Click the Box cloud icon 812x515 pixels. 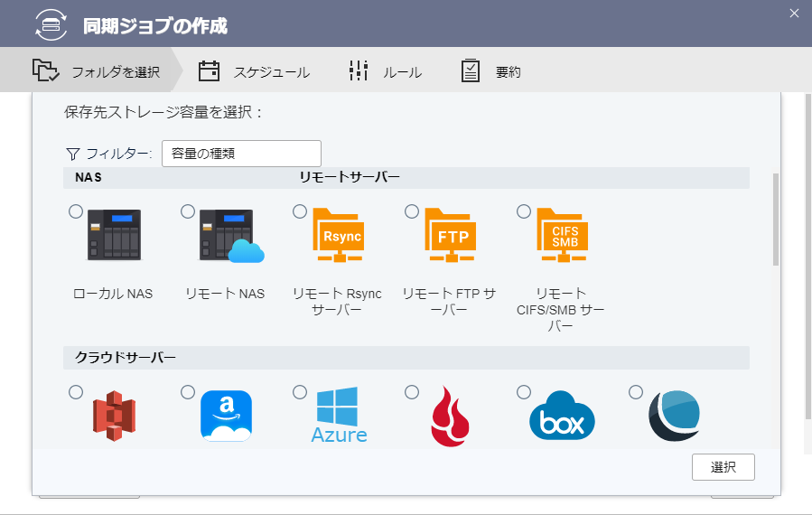(x=561, y=417)
